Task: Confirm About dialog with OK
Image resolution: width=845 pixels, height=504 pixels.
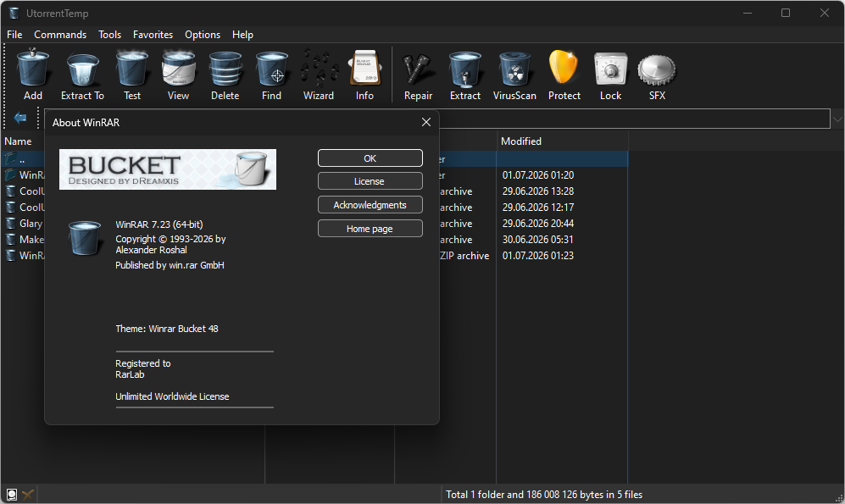Action: coord(370,158)
